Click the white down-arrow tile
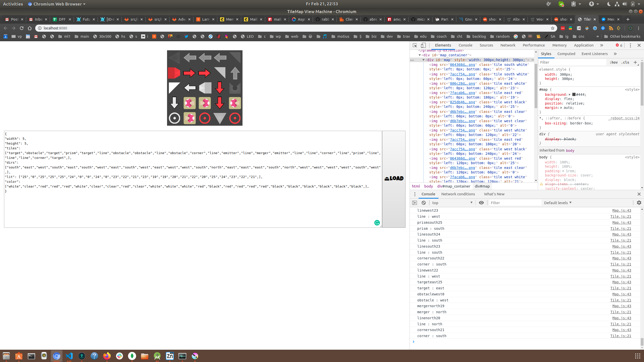644x362 pixels. pos(174,103)
